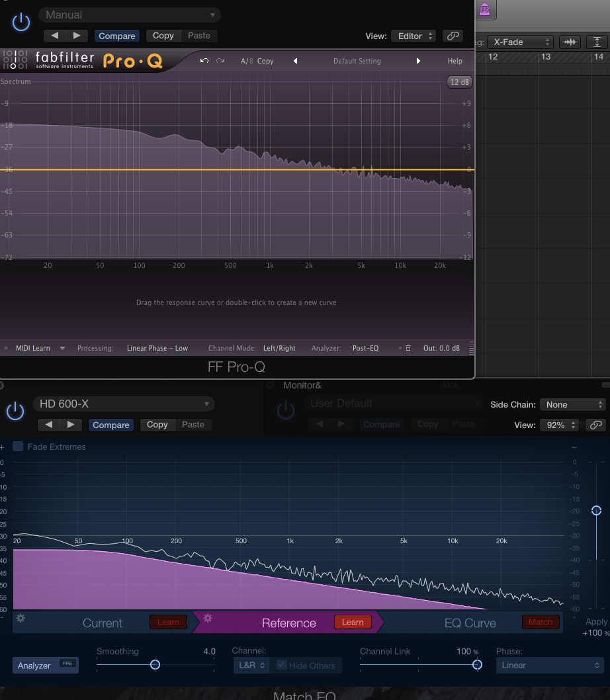
Task: Click Copy in the Match EQ header
Action: click(157, 425)
